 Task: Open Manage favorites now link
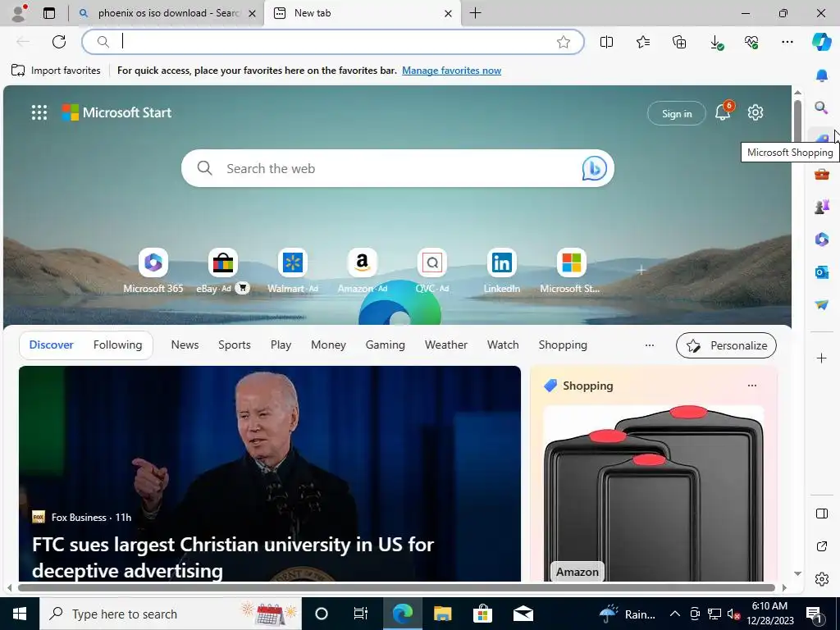click(x=452, y=71)
